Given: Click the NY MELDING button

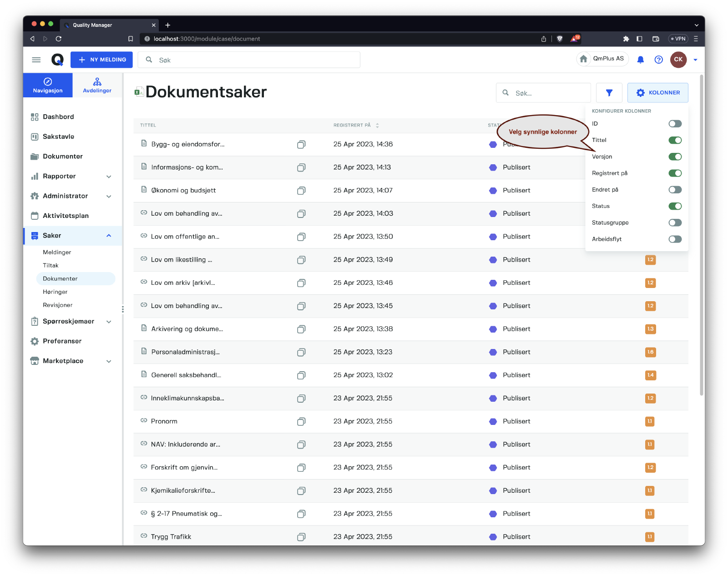Looking at the screenshot, I should point(101,60).
